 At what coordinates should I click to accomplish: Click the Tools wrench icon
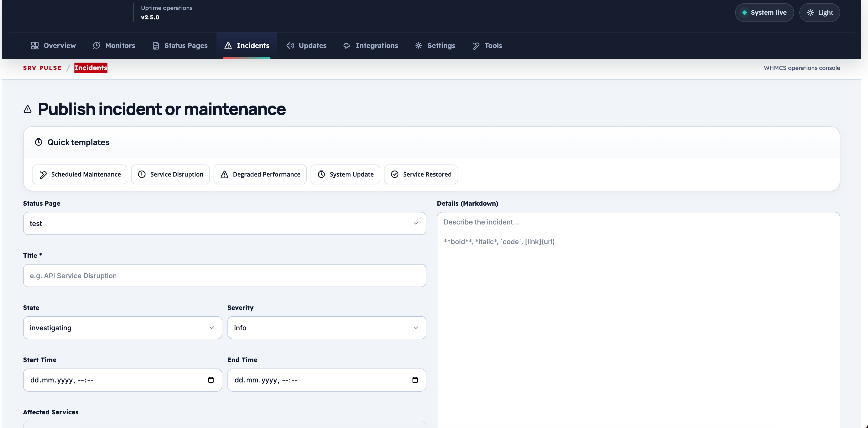click(476, 46)
